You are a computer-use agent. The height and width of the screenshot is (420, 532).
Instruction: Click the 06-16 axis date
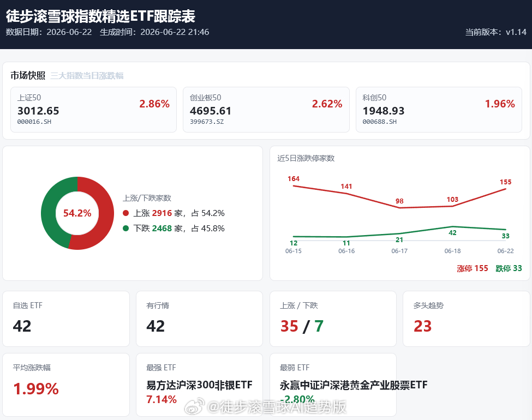pos(346,251)
